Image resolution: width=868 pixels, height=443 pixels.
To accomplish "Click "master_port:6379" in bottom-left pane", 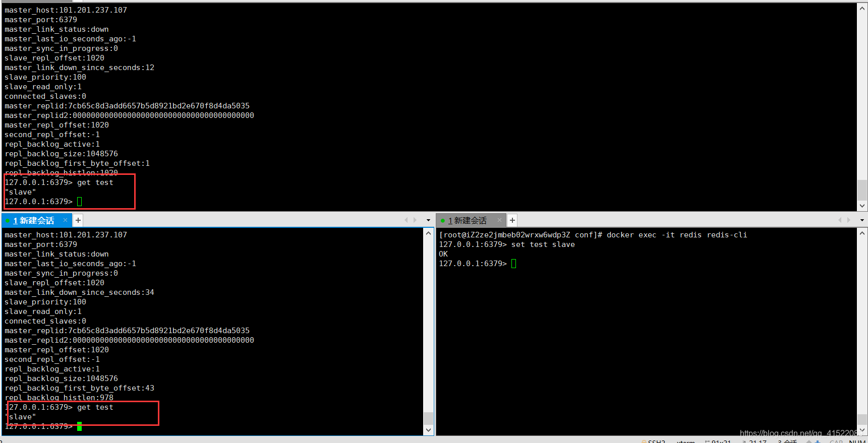I will (x=41, y=244).
